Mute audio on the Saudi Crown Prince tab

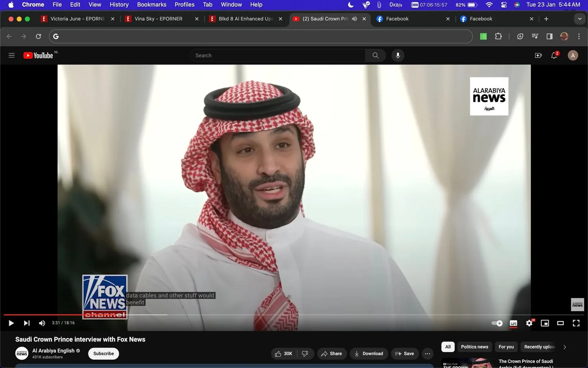tap(354, 18)
